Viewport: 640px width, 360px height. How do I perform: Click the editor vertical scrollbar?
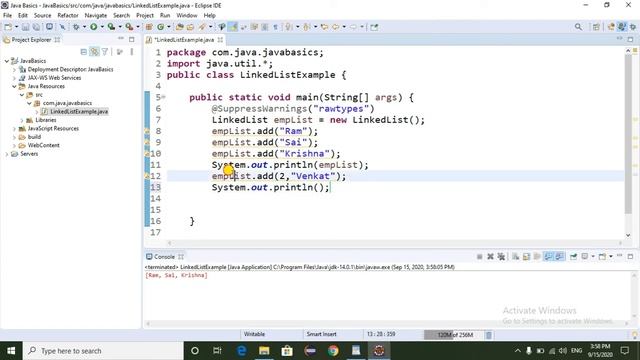coord(628,135)
